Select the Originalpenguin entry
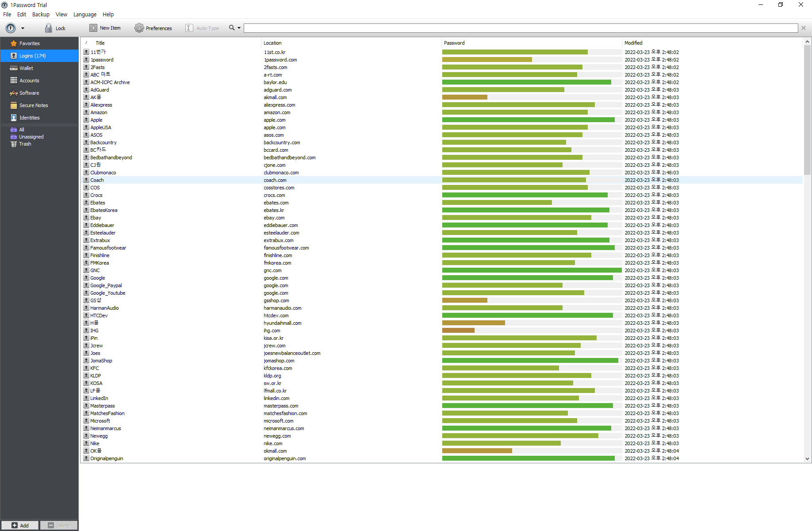 coord(107,458)
